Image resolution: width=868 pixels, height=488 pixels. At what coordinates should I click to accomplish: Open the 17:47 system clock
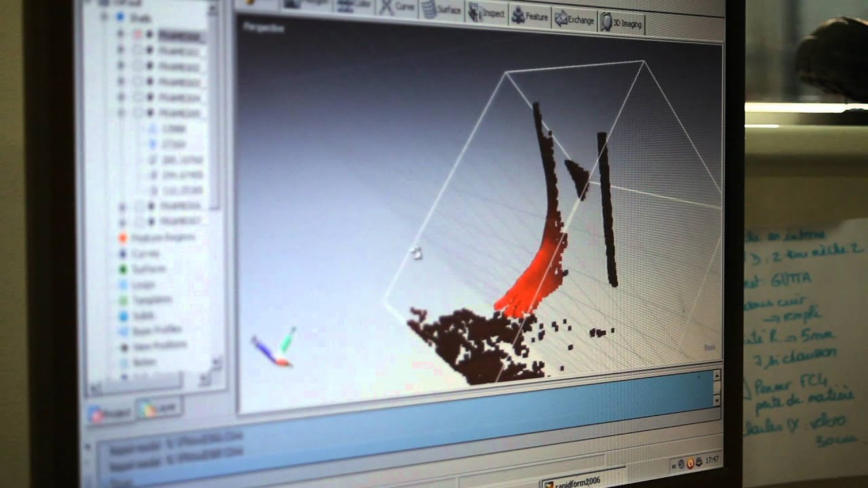(x=712, y=460)
